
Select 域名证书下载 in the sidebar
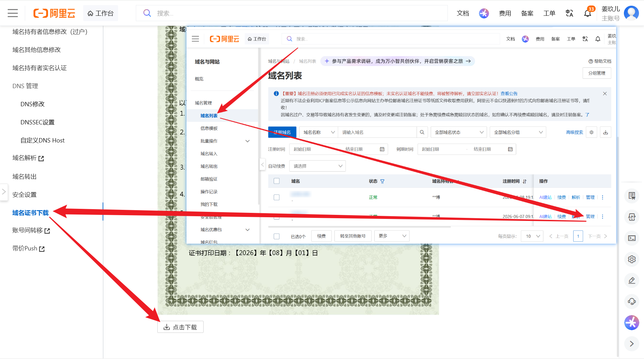pos(31,213)
